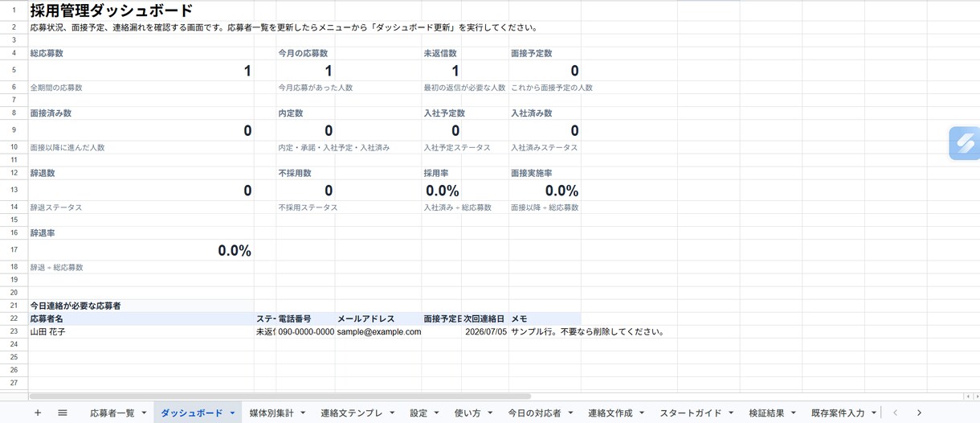
Task: Select the 未返信数 label cell
Action: pyautogui.click(x=441, y=53)
